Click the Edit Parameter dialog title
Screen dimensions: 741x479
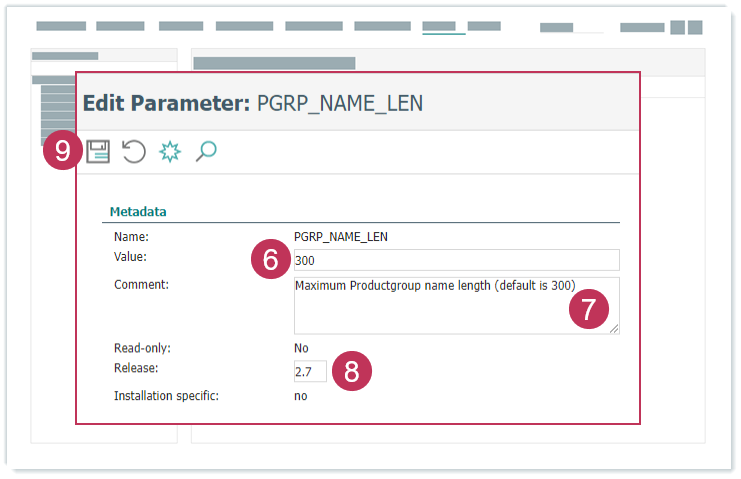252,103
